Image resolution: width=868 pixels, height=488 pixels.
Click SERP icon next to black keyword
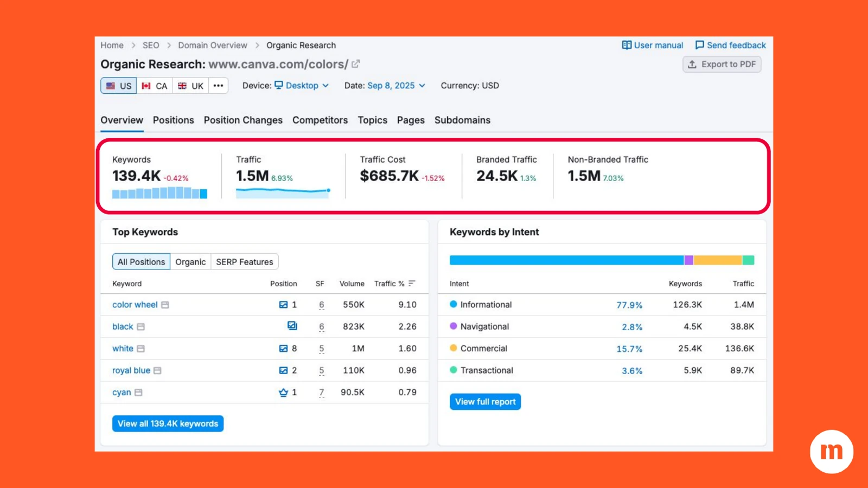[x=141, y=327]
